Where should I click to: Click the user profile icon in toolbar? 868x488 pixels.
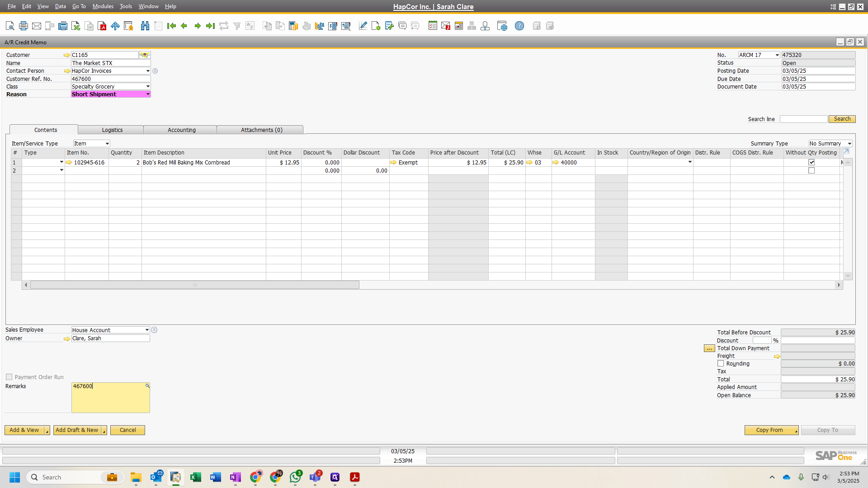coord(485,26)
